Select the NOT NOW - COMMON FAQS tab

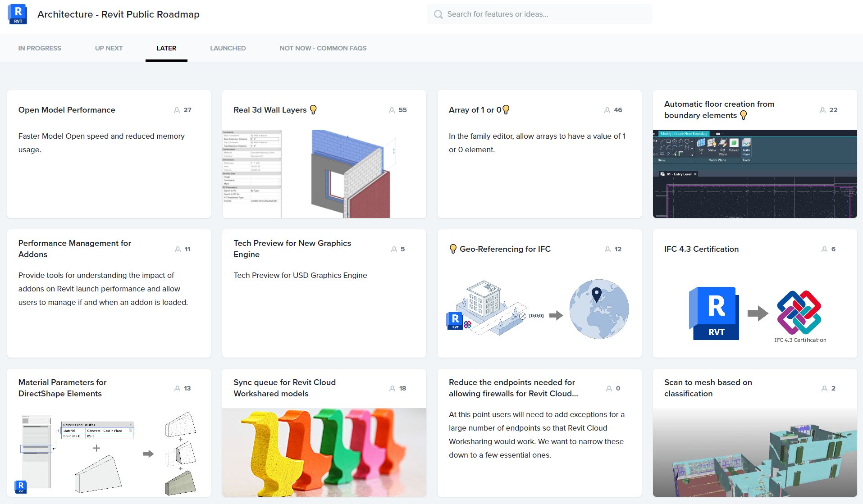(x=323, y=48)
